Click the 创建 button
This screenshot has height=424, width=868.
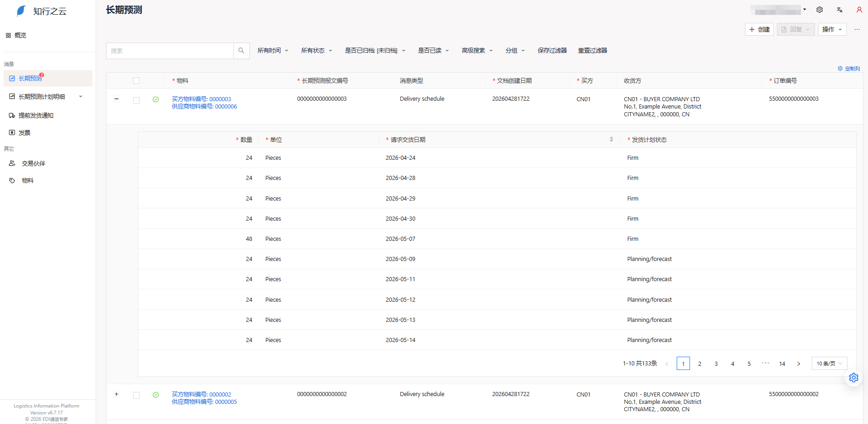[x=759, y=29]
